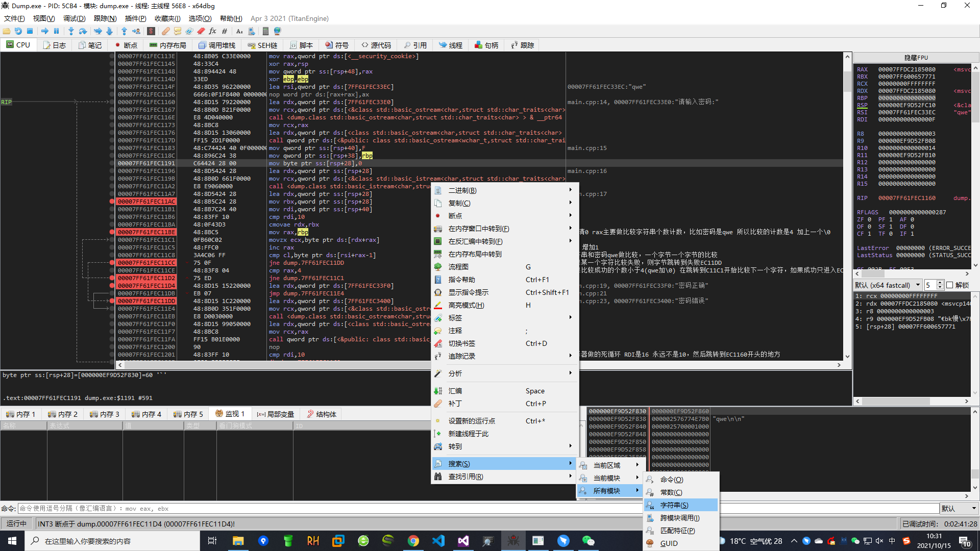The width and height of the screenshot is (980, 551).
Task: Toggle the breakpoint at 00007FF61FEC11AC
Action: [x=112, y=201]
